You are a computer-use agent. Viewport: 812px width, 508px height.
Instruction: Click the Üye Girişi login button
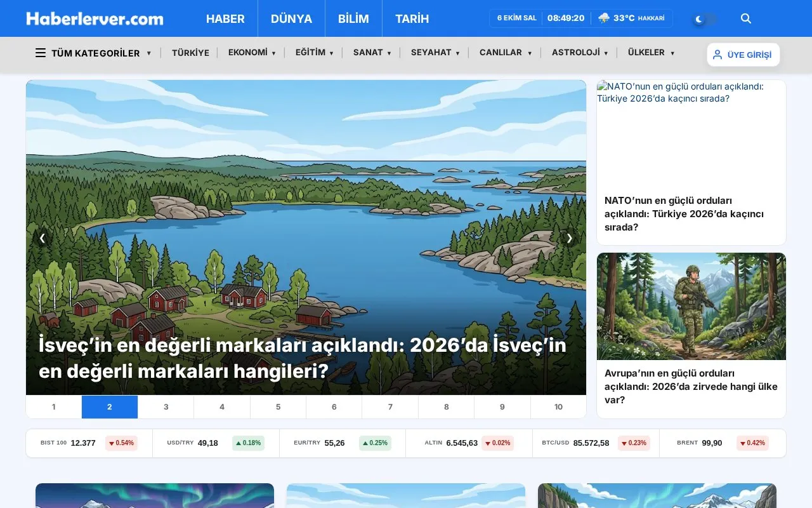click(x=743, y=55)
